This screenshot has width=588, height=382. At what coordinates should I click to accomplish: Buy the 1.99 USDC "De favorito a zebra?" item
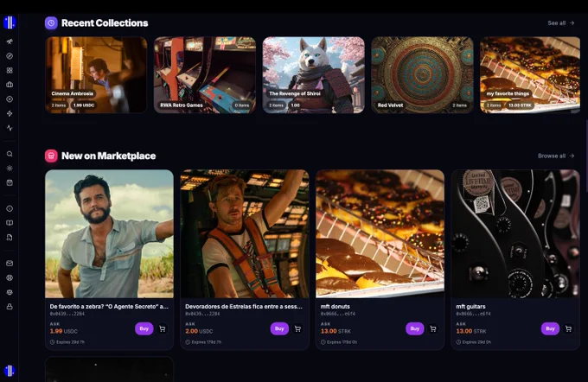(144, 328)
